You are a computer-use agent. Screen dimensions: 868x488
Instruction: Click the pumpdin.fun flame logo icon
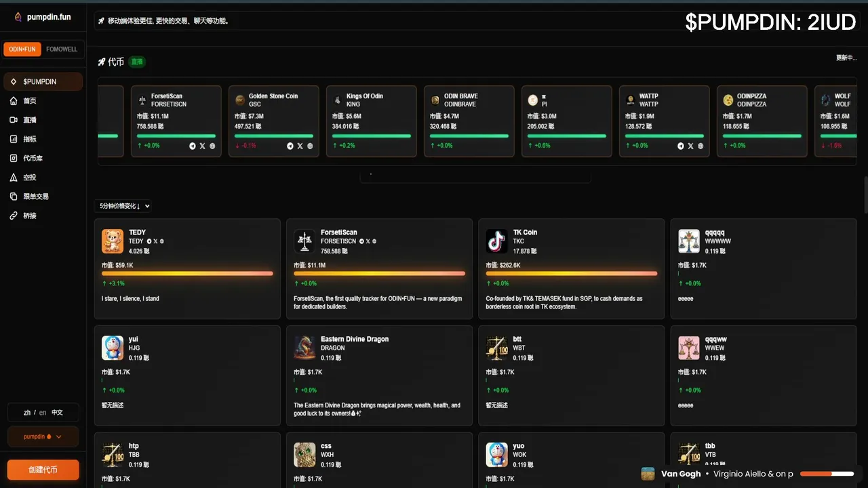[x=18, y=17]
